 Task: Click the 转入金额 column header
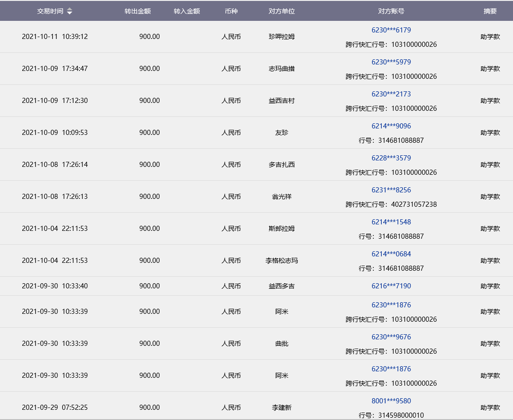pos(187,11)
